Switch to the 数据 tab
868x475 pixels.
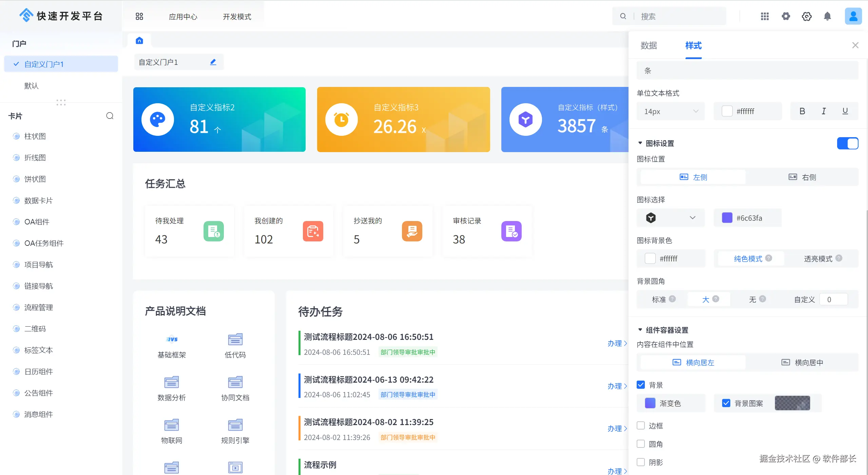pos(649,45)
